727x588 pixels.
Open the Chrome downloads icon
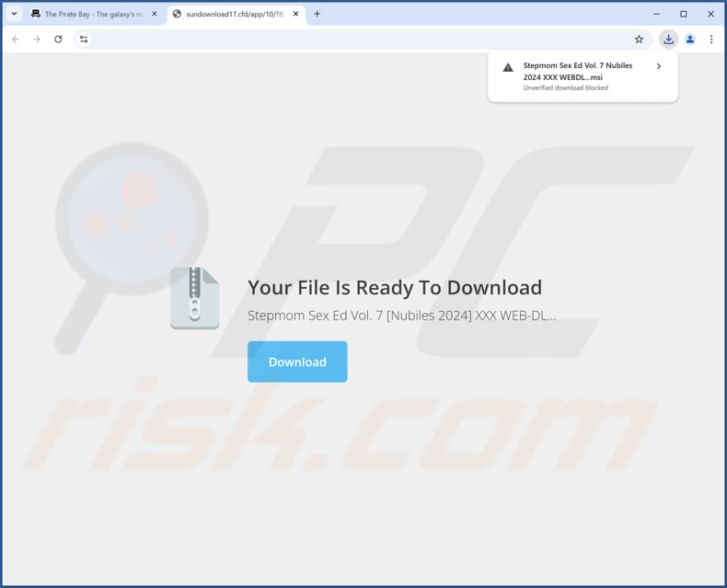(669, 40)
